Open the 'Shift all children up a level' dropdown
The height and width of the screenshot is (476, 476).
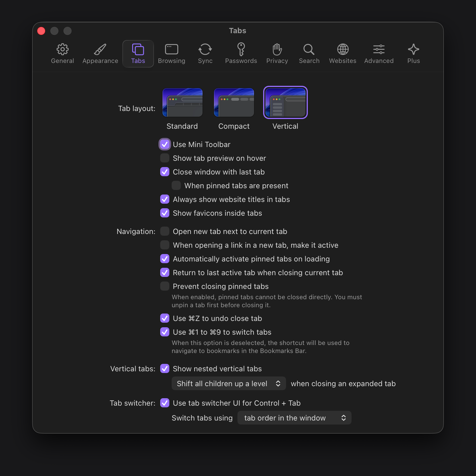pyautogui.click(x=229, y=384)
